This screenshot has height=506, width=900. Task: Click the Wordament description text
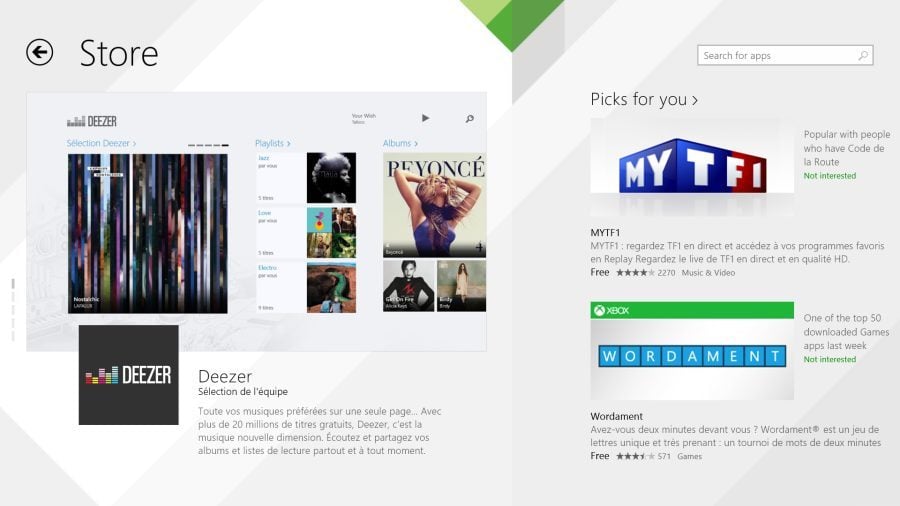point(736,436)
